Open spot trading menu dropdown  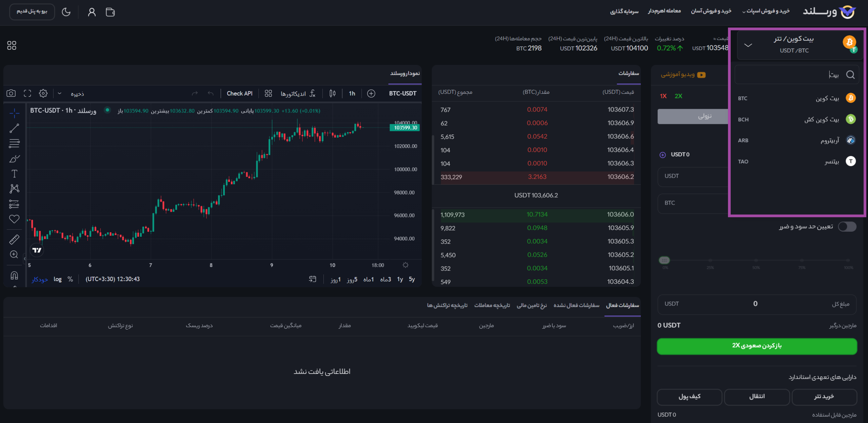766,11
